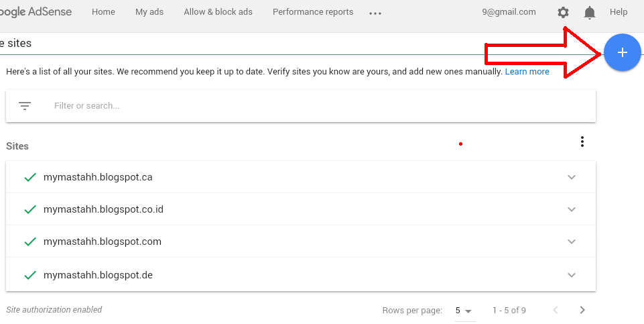Image resolution: width=644 pixels, height=324 pixels.
Task: Go to previous page of sites
Action: click(x=555, y=310)
